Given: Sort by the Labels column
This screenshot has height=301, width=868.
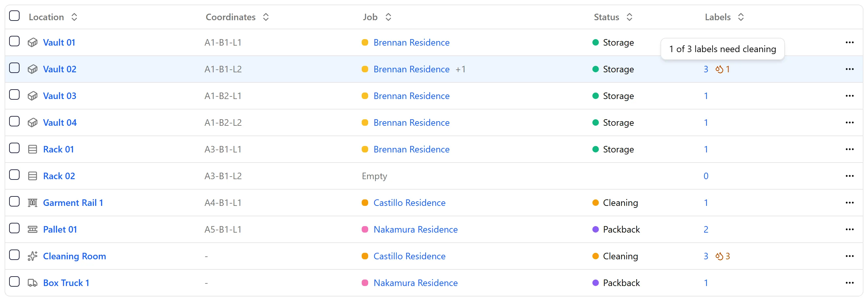Looking at the screenshot, I should (x=724, y=17).
